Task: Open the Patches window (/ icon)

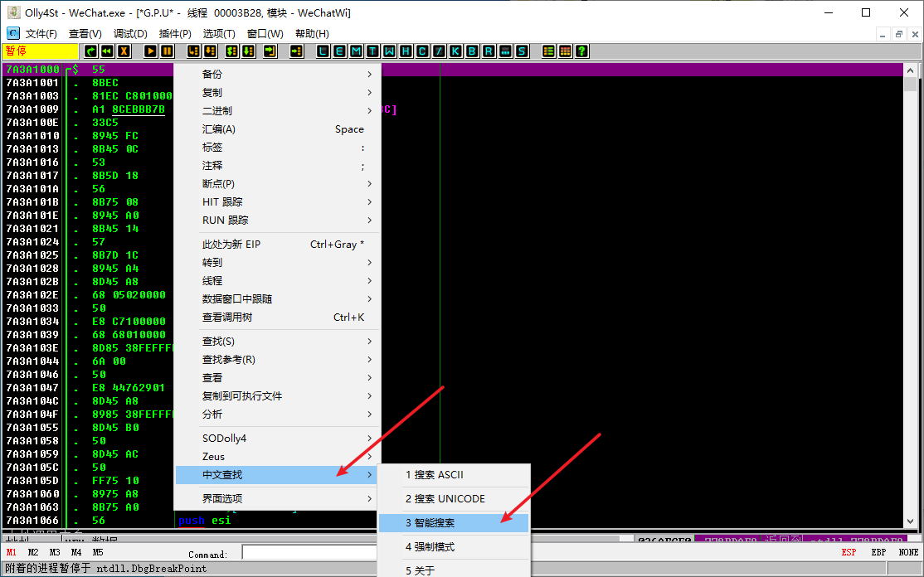Action: (439, 51)
